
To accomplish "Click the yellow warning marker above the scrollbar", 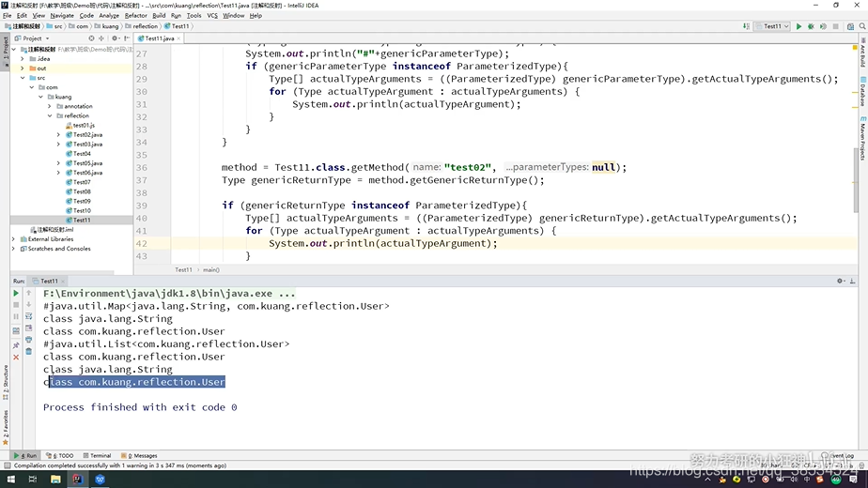I will [855, 48].
